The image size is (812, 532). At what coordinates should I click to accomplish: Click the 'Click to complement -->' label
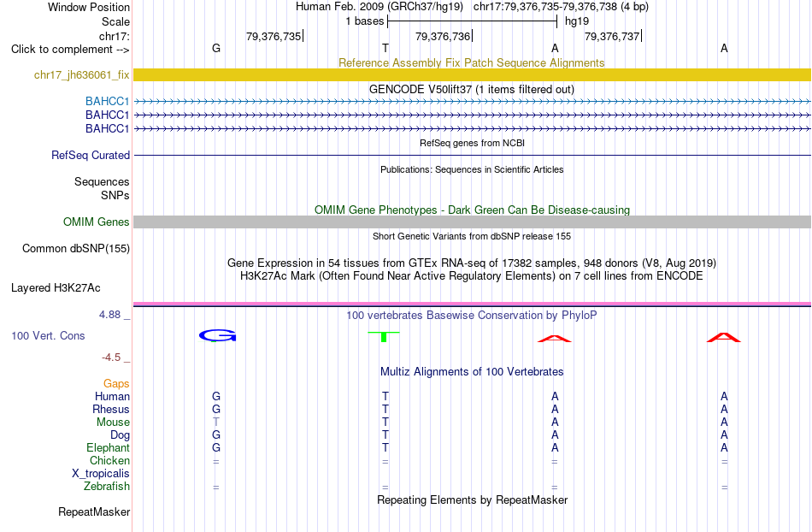pyautogui.click(x=70, y=50)
